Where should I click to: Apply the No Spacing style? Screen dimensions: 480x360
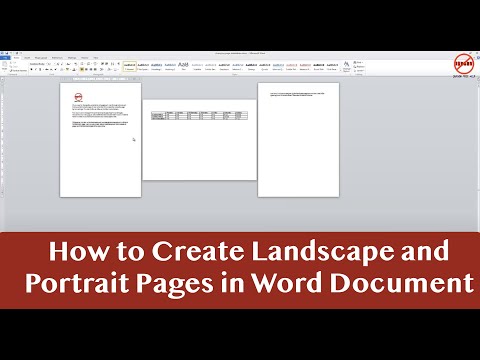tap(143, 66)
